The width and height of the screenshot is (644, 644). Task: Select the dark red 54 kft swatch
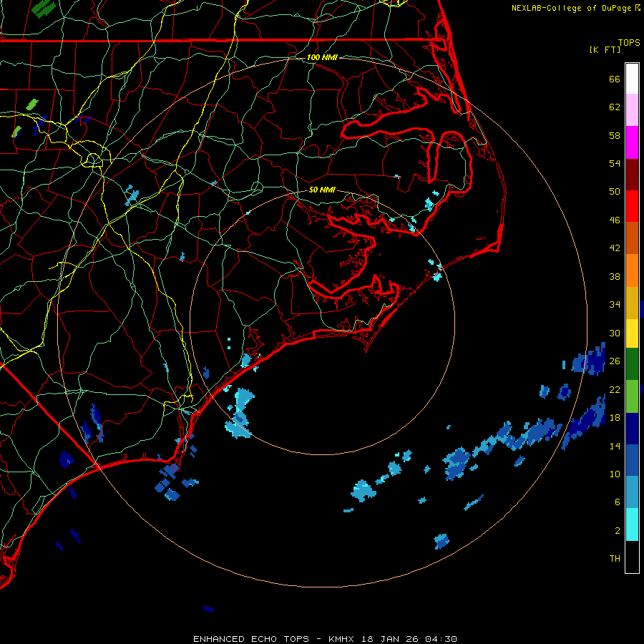[632, 175]
